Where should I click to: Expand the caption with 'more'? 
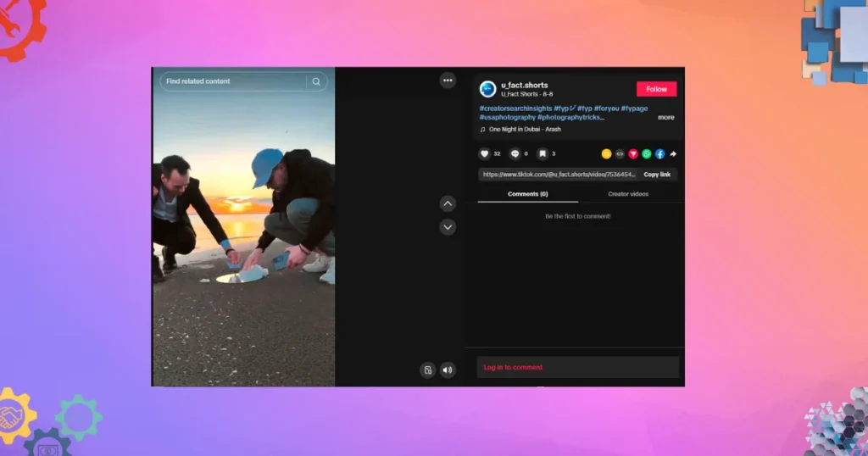click(x=666, y=117)
